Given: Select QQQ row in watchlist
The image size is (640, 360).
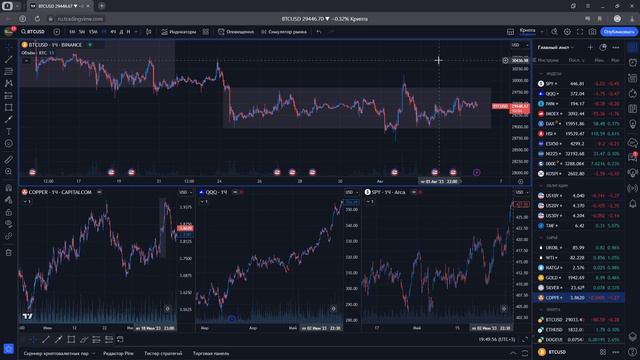Looking at the screenshot, I should 579,93.
